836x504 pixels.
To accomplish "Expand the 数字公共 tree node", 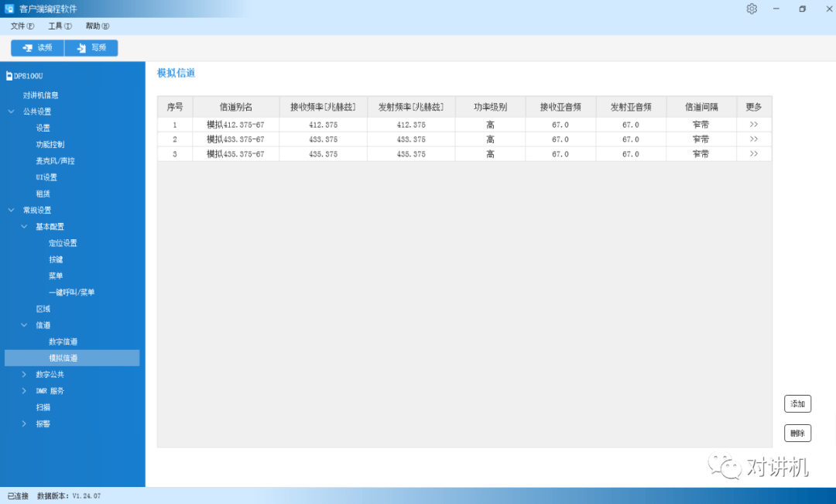I will tap(24, 375).
